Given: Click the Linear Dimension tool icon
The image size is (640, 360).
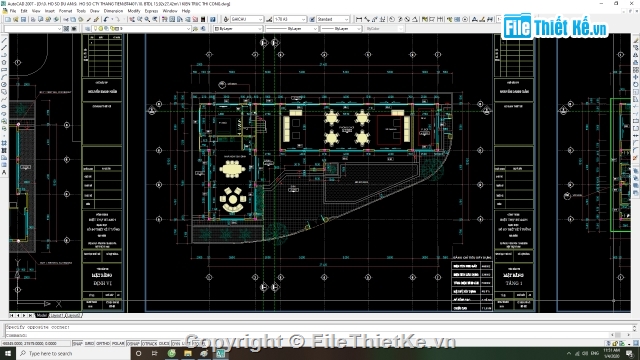Looking at the screenshot, I should (359, 19).
